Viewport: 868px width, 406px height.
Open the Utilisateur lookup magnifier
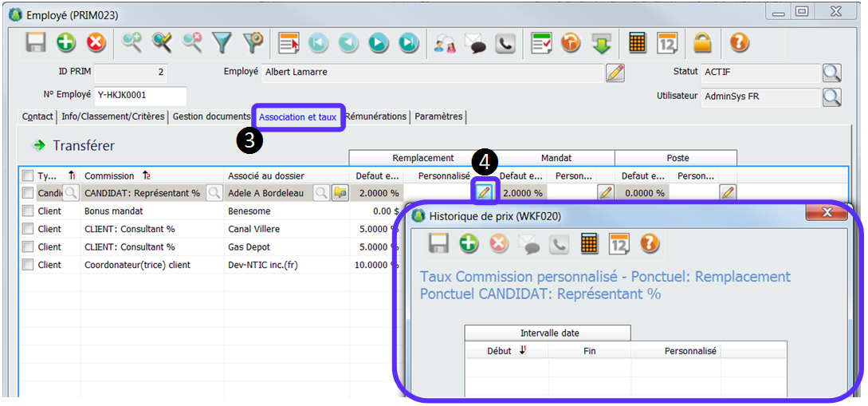(x=831, y=97)
